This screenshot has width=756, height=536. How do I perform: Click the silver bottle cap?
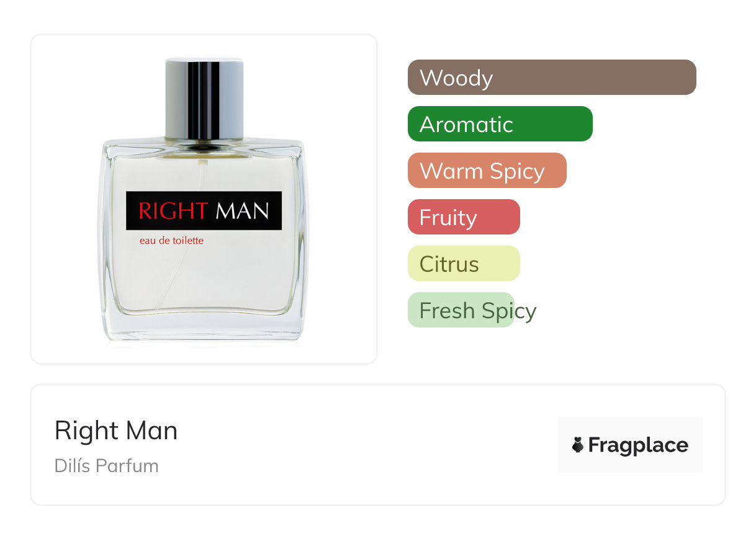(x=204, y=99)
